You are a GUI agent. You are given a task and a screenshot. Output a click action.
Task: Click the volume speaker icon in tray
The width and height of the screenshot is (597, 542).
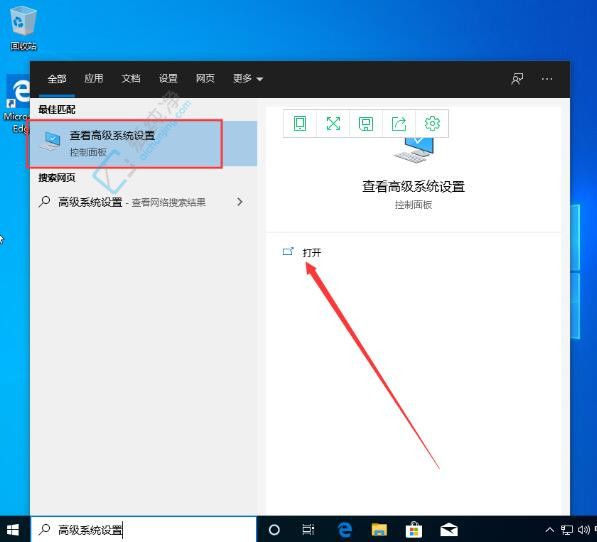pyautogui.click(x=583, y=529)
